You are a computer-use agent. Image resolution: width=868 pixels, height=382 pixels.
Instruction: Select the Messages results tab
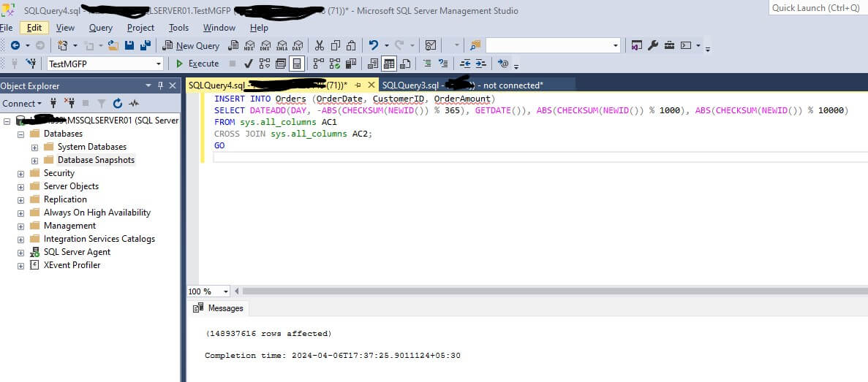[x=219, y=308]
